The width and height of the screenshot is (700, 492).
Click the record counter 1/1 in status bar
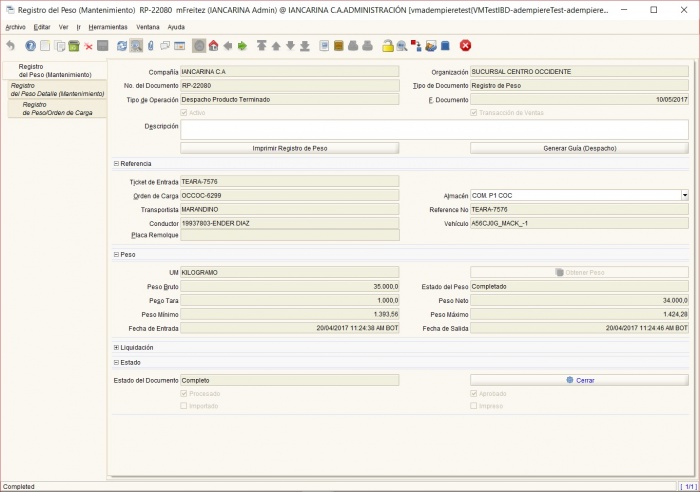pyautogui.click(x=688, y=487)
